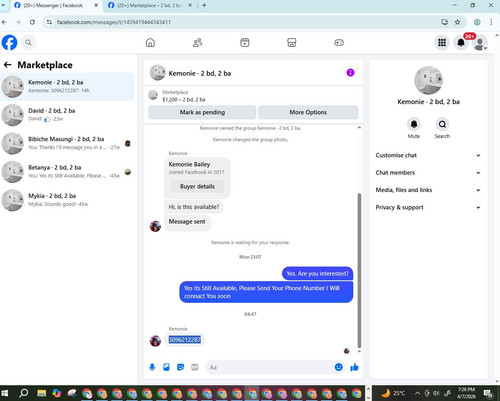Open the Facebook Home icon
Screen dimensions: 500x401
pos(150,43)
